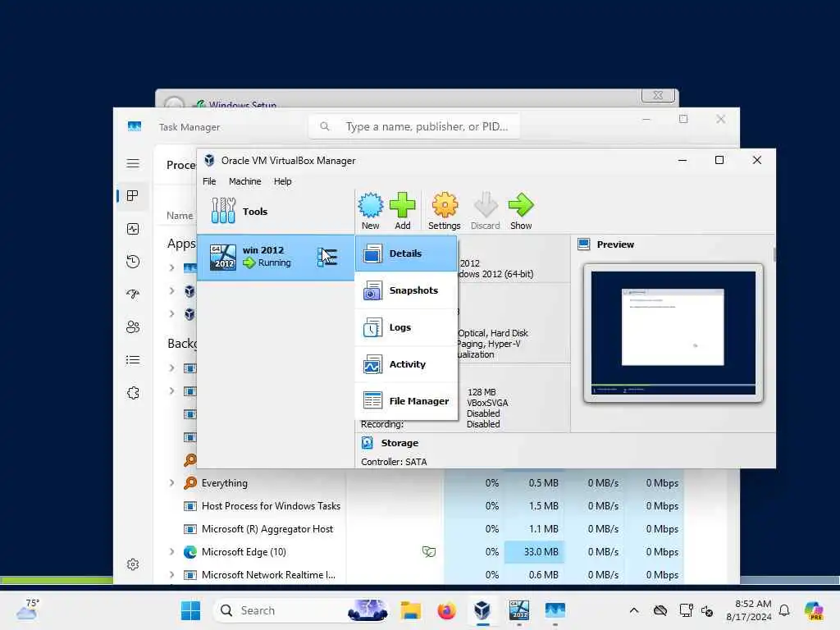Show hidden system tray icons

[x=634, y=610]
